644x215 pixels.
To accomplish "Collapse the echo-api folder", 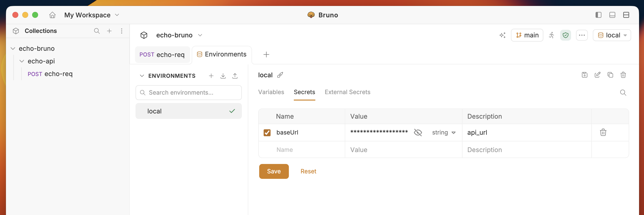I will click(x=22, y=61).
